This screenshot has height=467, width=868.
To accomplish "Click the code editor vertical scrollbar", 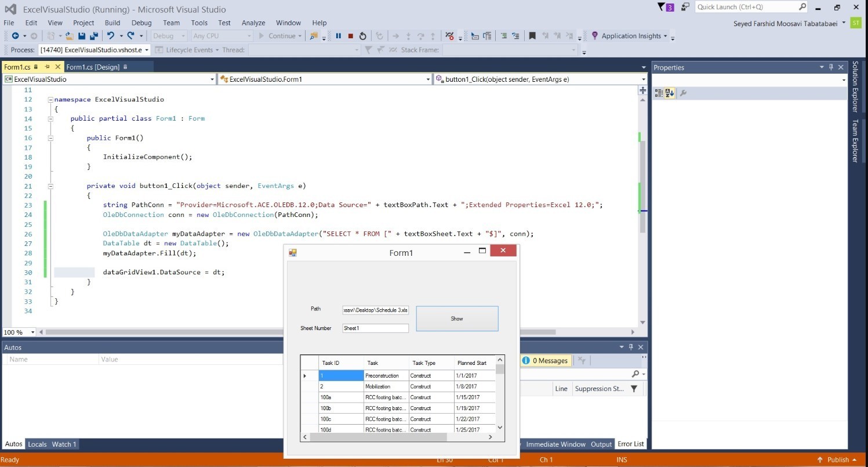I will coord(642,187).
